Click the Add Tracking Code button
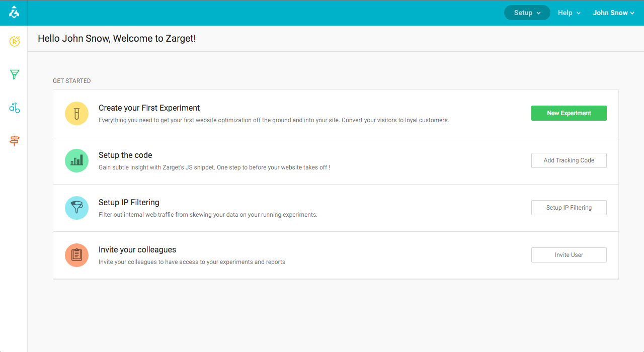Viewport: 644px width, 352px height. (569, 160)
